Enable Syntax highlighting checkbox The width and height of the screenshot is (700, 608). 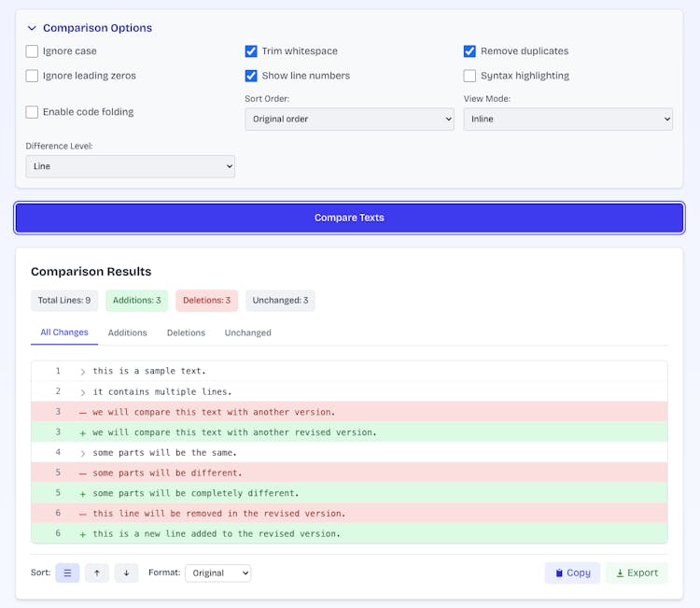coord(469,76)
